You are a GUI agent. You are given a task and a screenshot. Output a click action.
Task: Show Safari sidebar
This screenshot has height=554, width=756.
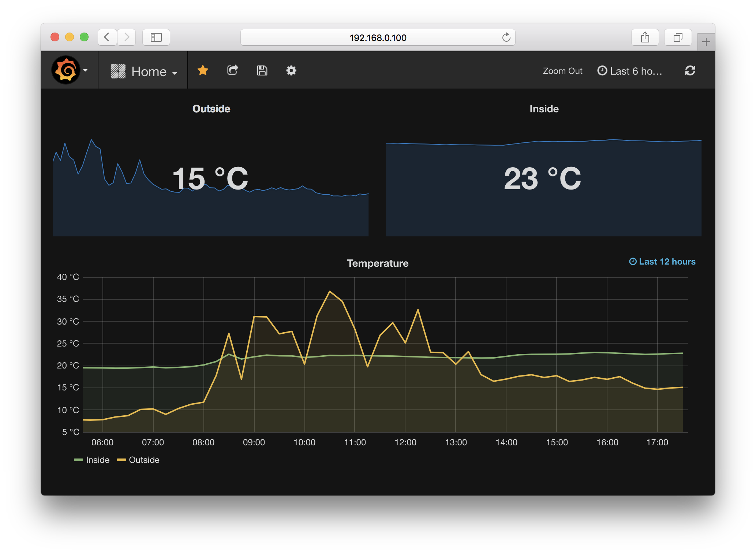pyautogui.click(x=156, y=37)
